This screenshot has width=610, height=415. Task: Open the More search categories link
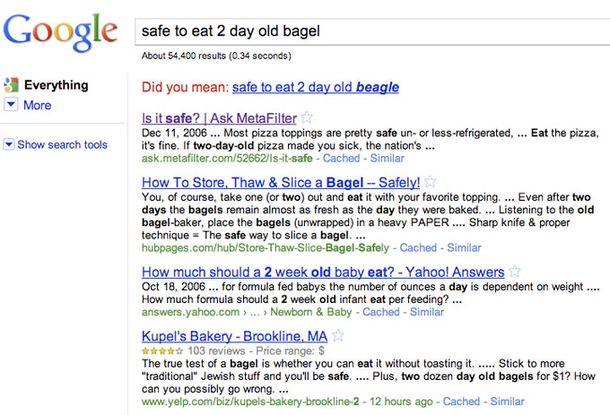pos(37,105)
